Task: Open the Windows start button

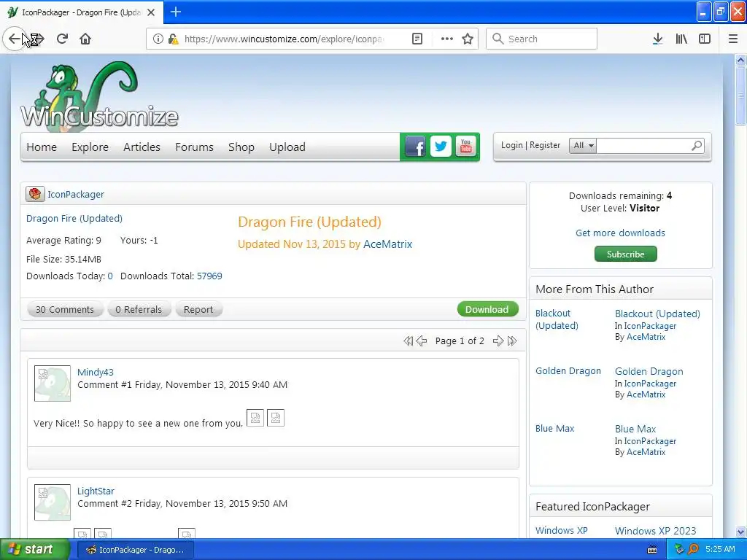Action: (x=34, y=550)
